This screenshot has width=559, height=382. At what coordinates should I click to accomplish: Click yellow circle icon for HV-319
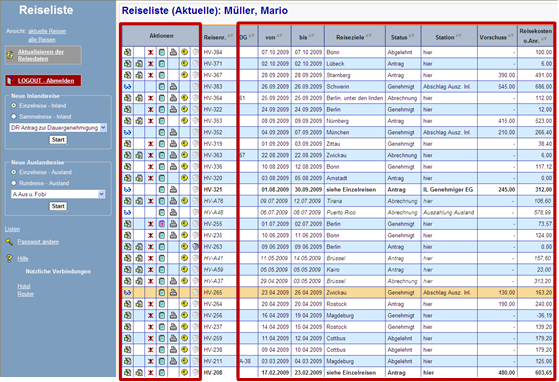tap(184, 144)
